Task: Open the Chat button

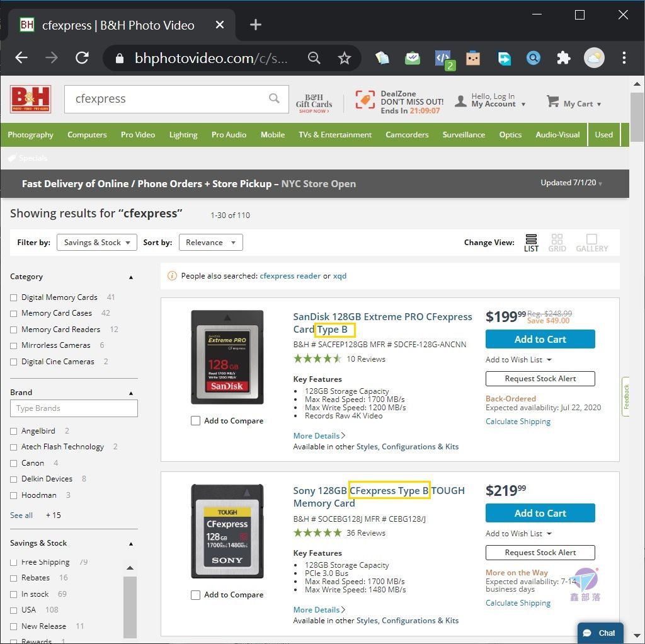Action: click(x=600, y=633)
